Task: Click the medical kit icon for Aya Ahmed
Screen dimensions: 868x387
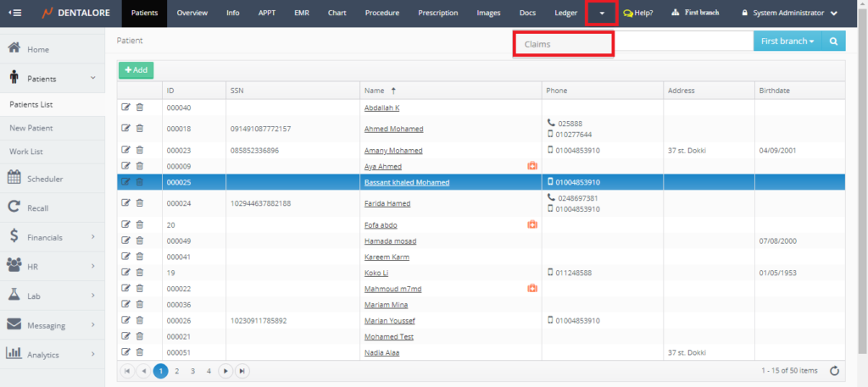Action: [532, 166]
